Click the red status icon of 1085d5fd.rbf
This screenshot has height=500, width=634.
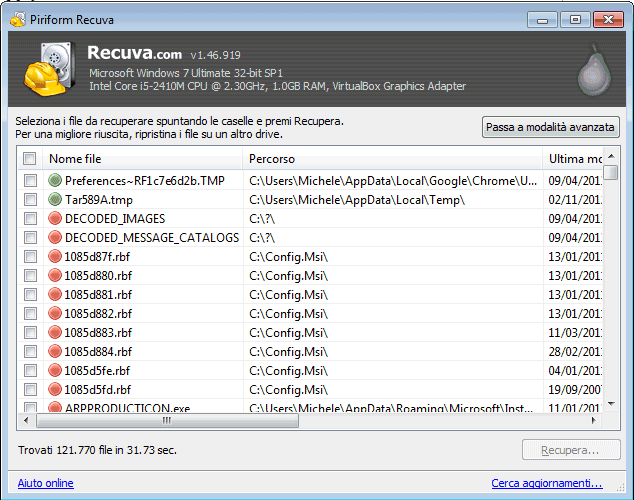[55, 389]
